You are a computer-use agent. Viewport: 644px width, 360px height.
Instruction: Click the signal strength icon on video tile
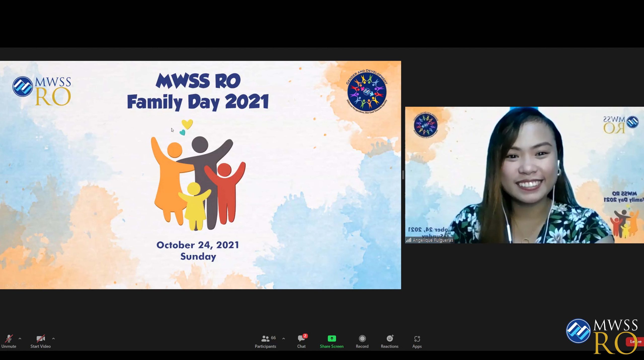tap(409, 240)
